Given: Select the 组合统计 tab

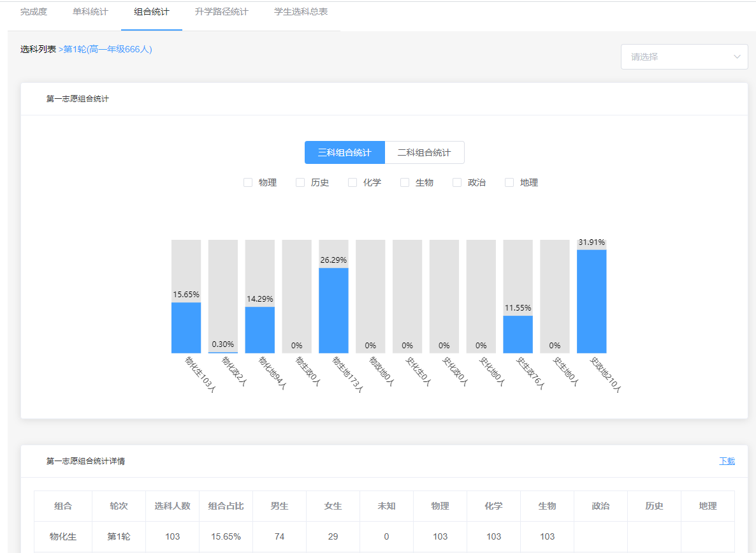Looking at the screenshot, I should (x=152, y=11).
